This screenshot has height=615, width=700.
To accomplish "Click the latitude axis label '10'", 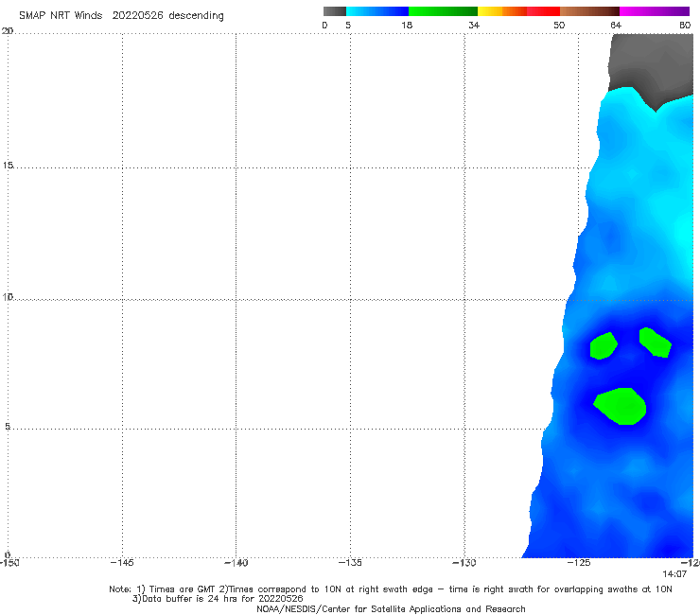I will point(8,297).
